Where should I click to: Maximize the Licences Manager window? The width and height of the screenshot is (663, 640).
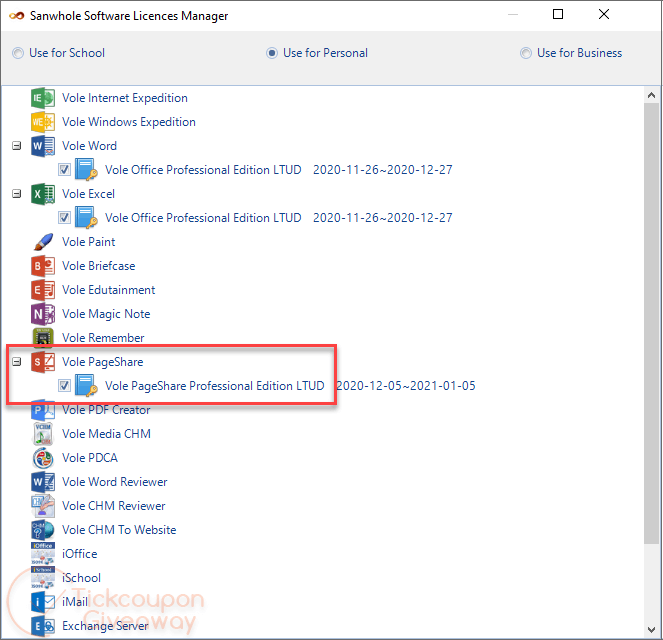[558, 15]
